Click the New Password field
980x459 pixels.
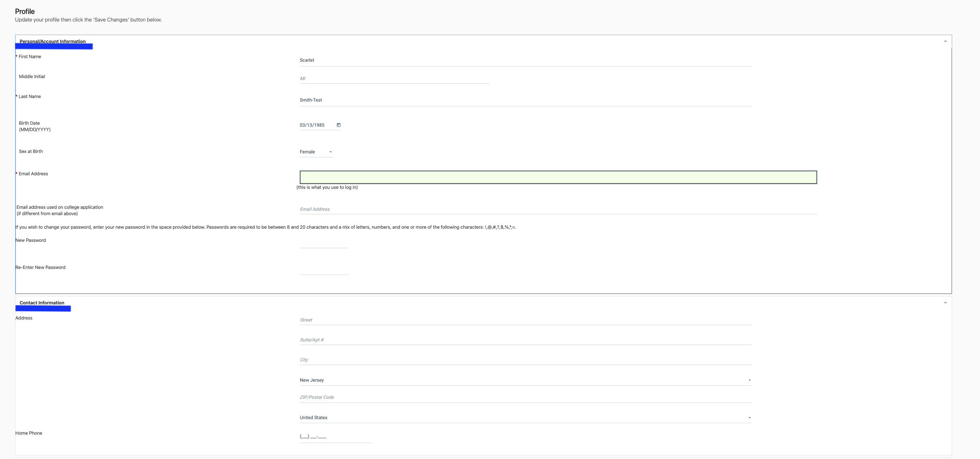click(x=324, y=243)
